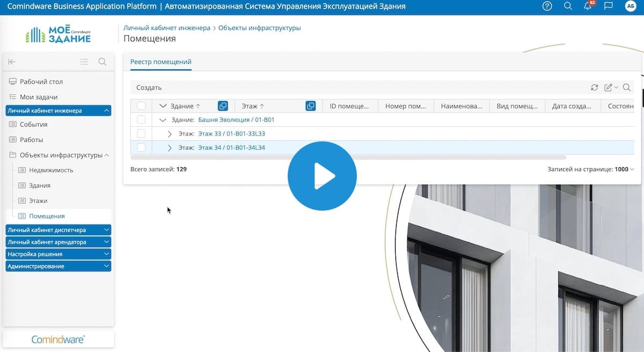Click the Мои задачи checklist icon
The height and width of the screenshot is (352, 644).
13,97
